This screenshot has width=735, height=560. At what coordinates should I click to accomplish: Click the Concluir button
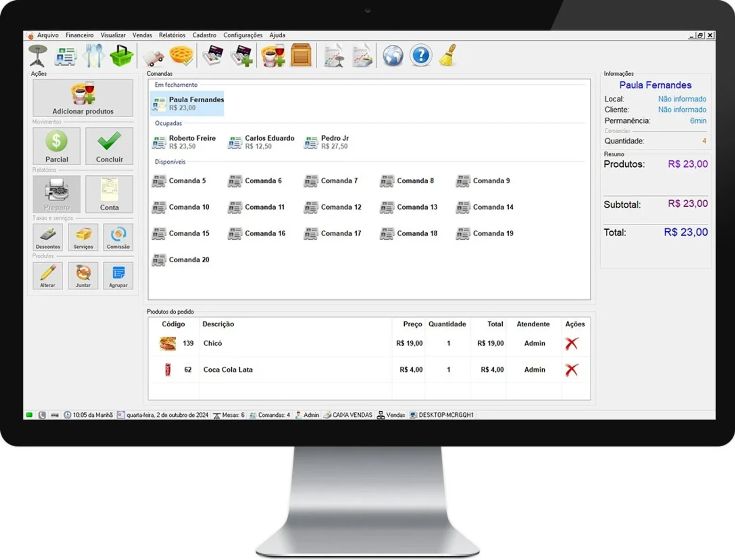[109, 146]
